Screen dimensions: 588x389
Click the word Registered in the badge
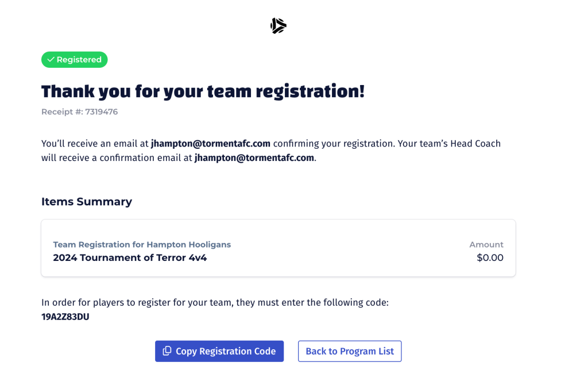[79, 60]
